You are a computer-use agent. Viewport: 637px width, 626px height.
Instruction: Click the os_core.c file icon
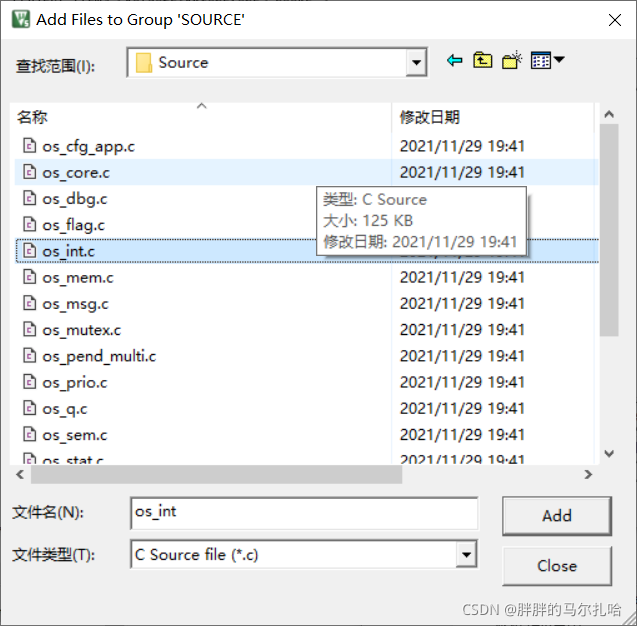point(29,172)
